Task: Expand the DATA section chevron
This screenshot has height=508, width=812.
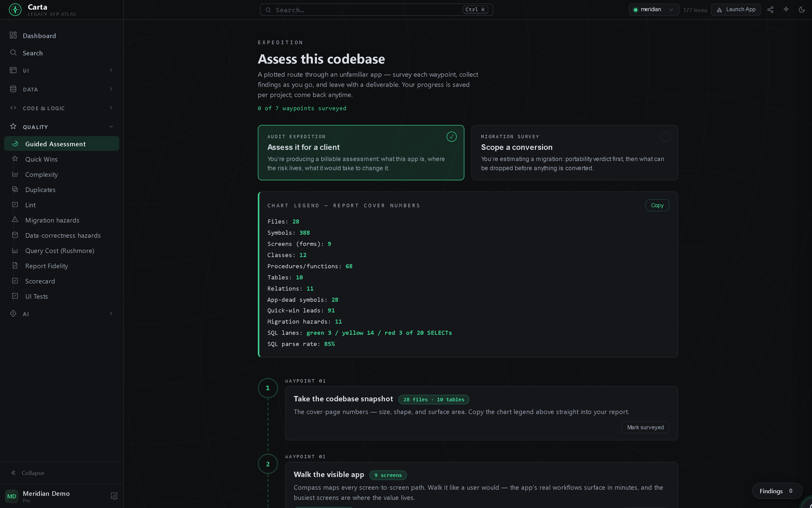Action: (x=111, y=89)
